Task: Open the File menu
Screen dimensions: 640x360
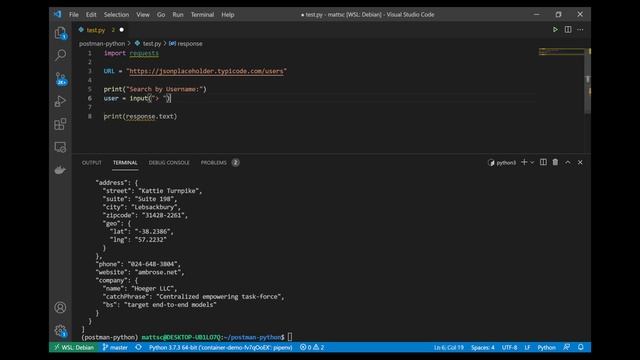Action: coord(74,15)
